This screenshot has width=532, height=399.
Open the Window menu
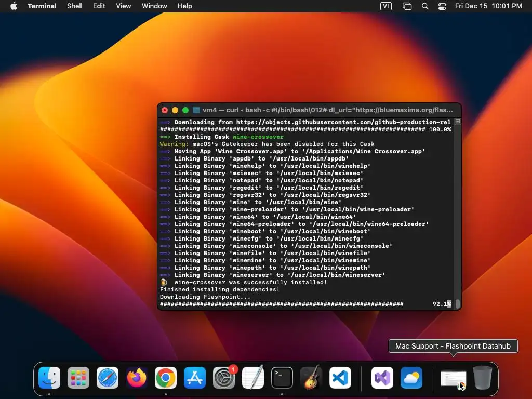154,6
